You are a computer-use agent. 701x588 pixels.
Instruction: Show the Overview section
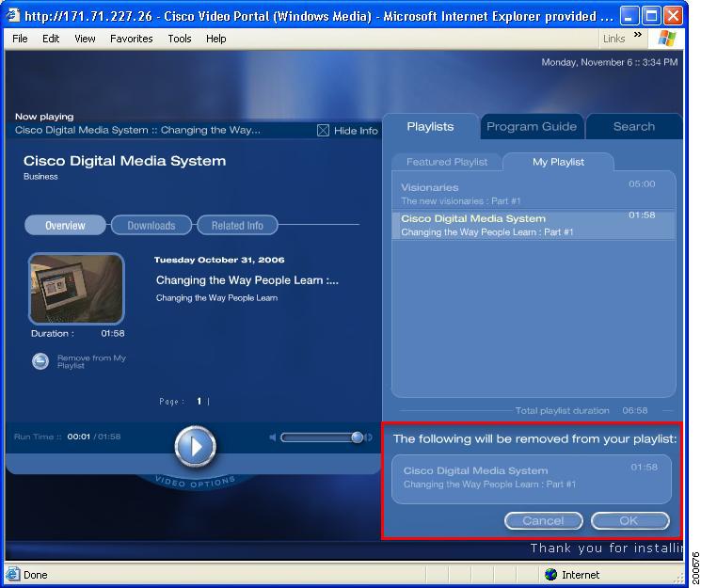click(65, 226)
